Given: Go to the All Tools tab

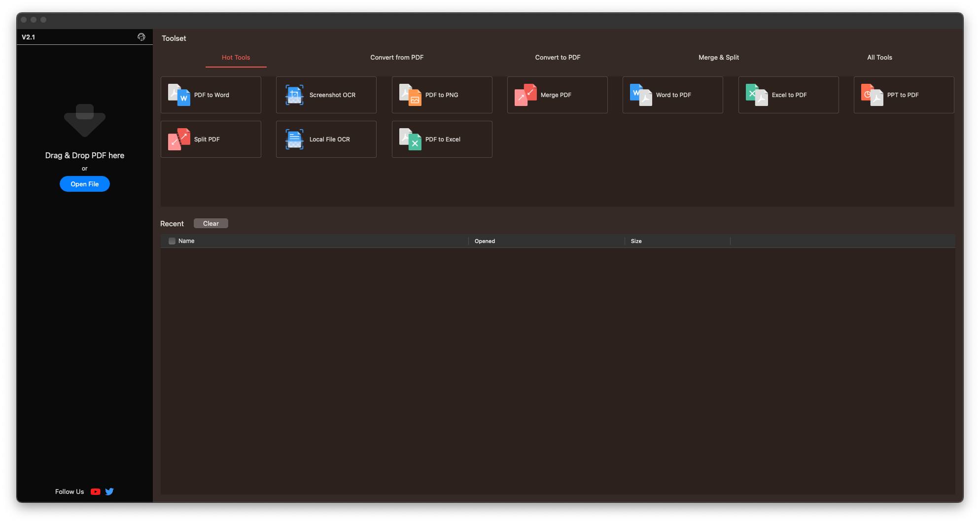Looking at the screenshot, I should pyautogui.click(x=879, y=58).
